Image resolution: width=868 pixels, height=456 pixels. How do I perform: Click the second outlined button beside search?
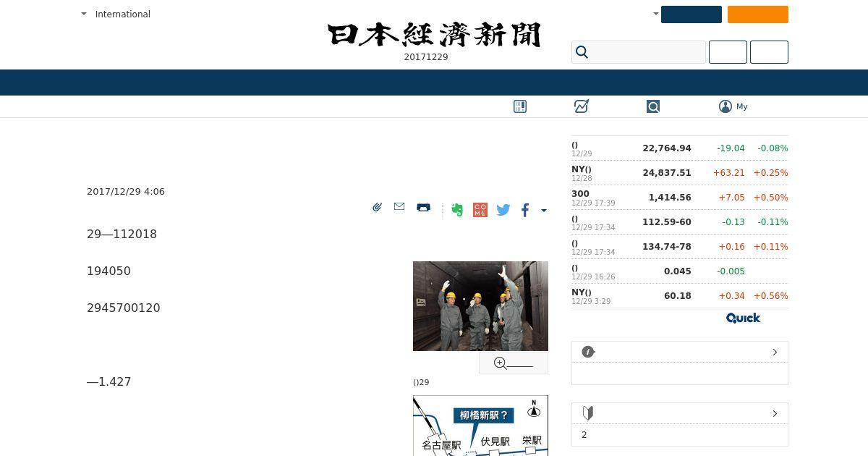pos(769,52)
